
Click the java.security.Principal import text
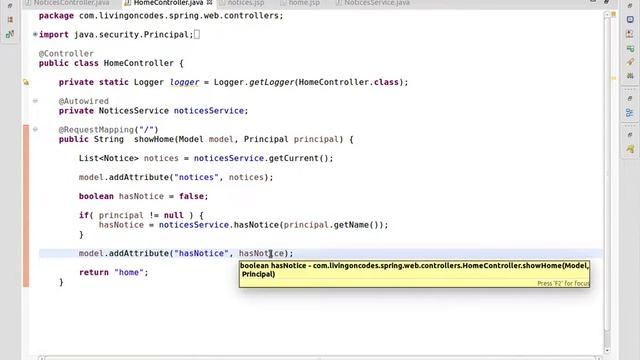(x=131, y=35)
